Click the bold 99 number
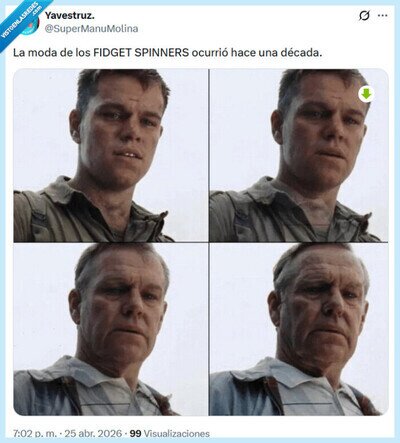 [135, 434]
